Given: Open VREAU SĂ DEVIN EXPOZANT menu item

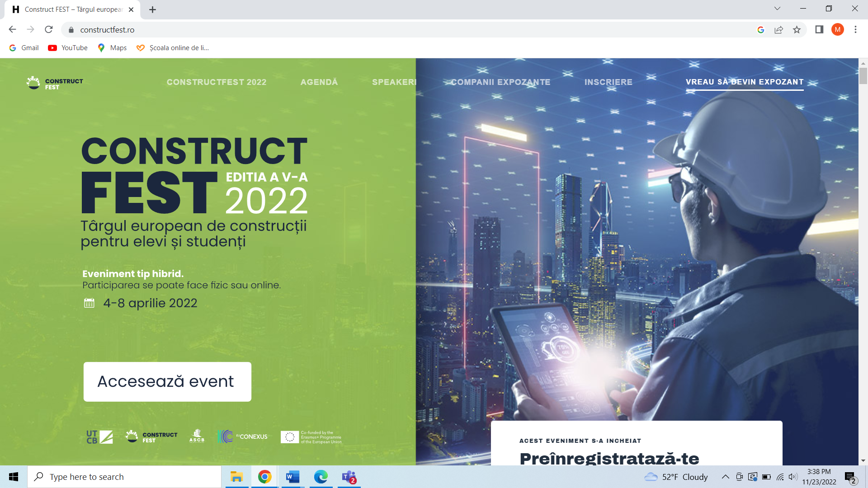Looking at the screenshot, I should [745, 82].
